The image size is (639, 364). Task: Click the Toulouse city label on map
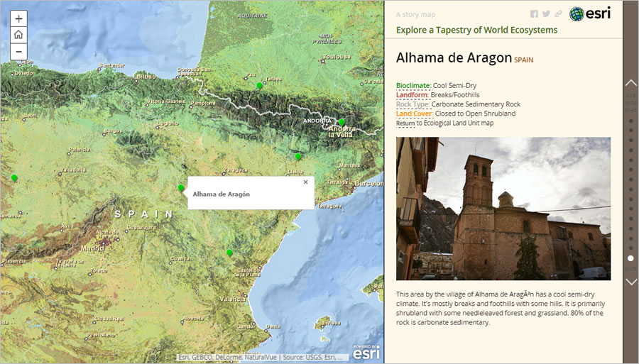[x=337, y=57]
